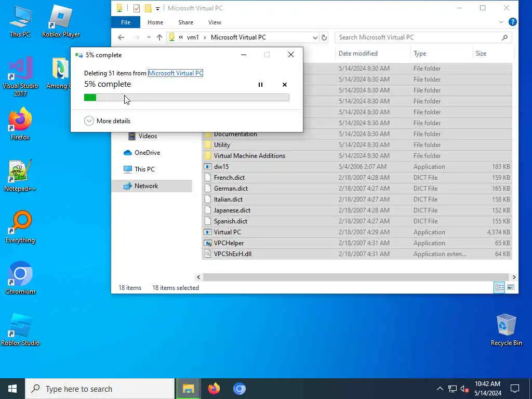Select Videos in navigation pane

coord(148,136)
